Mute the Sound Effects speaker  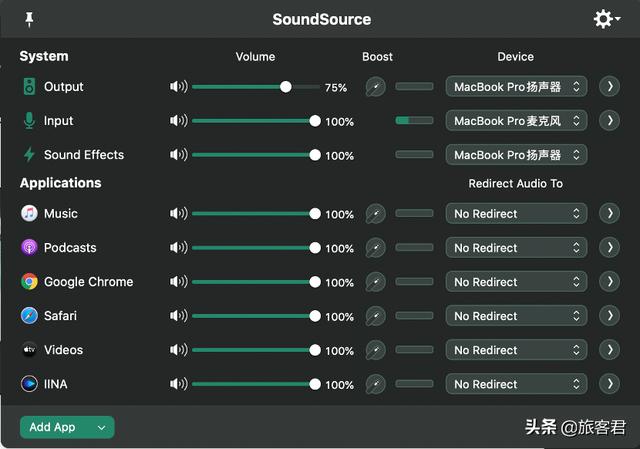[x=178, y=155]
